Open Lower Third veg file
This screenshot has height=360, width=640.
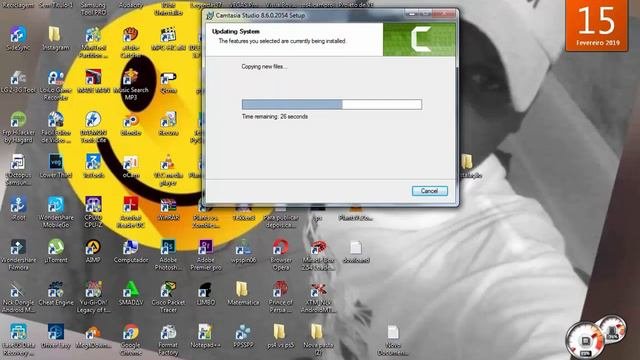pyautogui.click(x=56, y=167)
